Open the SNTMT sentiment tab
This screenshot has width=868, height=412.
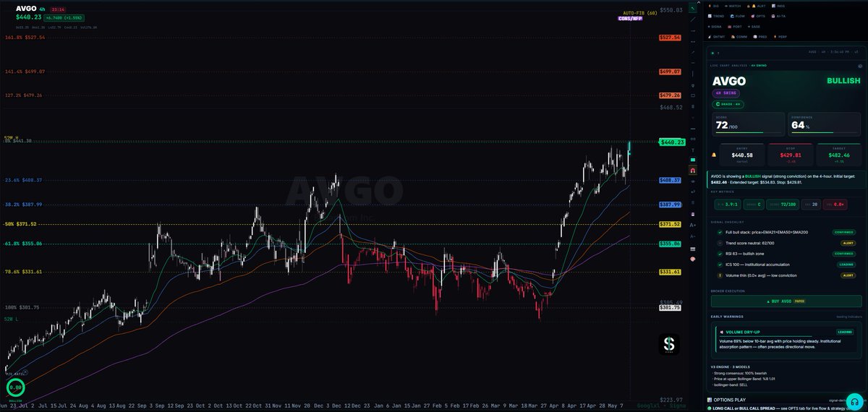coord(717,37)
